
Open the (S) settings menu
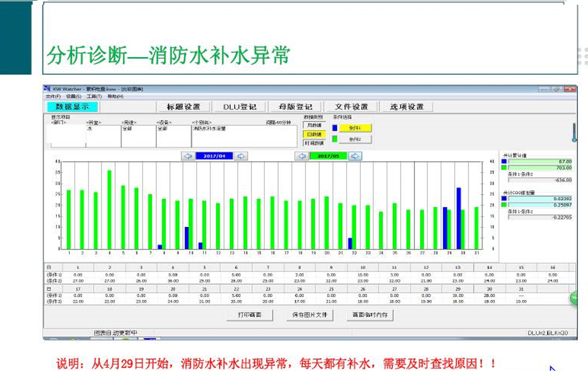pyautogui.click(x=73, y=97)
